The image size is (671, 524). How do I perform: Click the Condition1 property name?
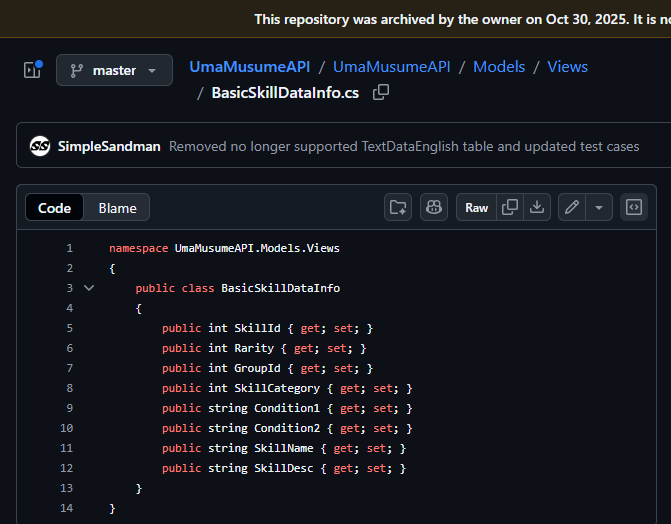tap(287, 408)
